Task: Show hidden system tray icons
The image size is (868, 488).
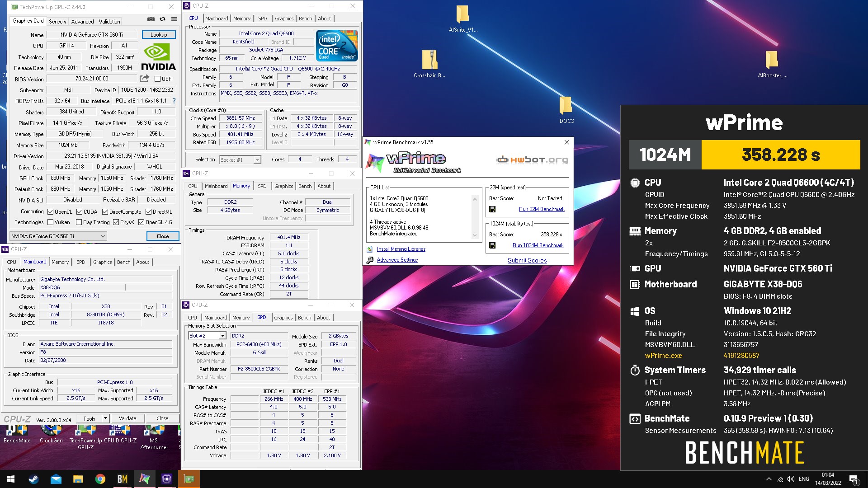Action: click(x=769, y=479)
